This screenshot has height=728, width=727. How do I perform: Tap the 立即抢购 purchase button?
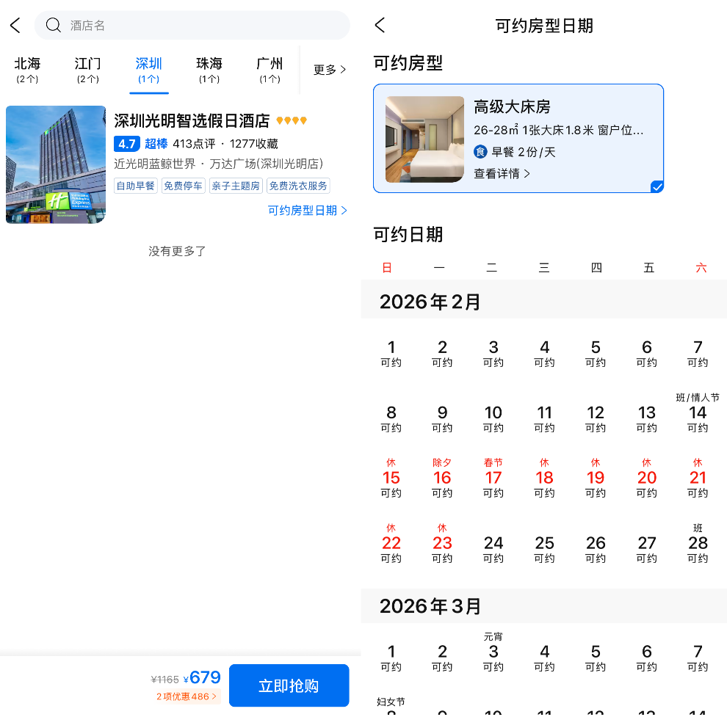[x=289, y=685]
